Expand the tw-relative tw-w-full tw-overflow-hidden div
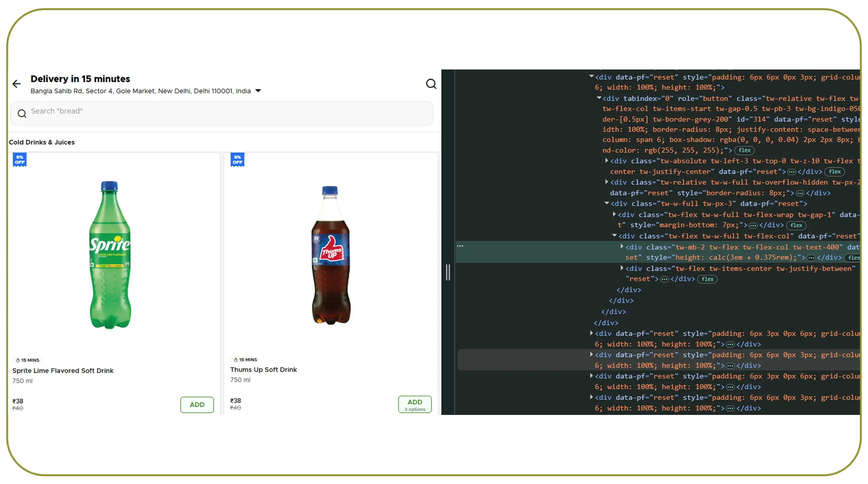Image resolution: width=868 pixels, height=484 pixels. [606, 182]
